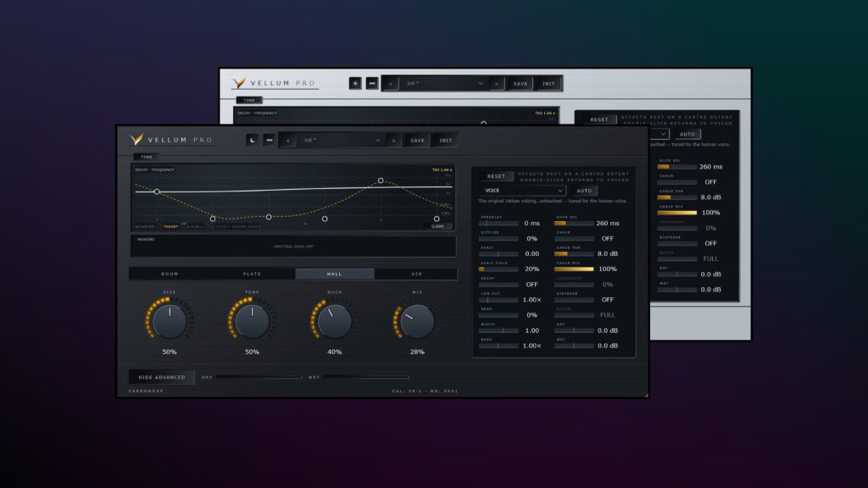Click voicing dropdown chevron in back window

[663, 134]
